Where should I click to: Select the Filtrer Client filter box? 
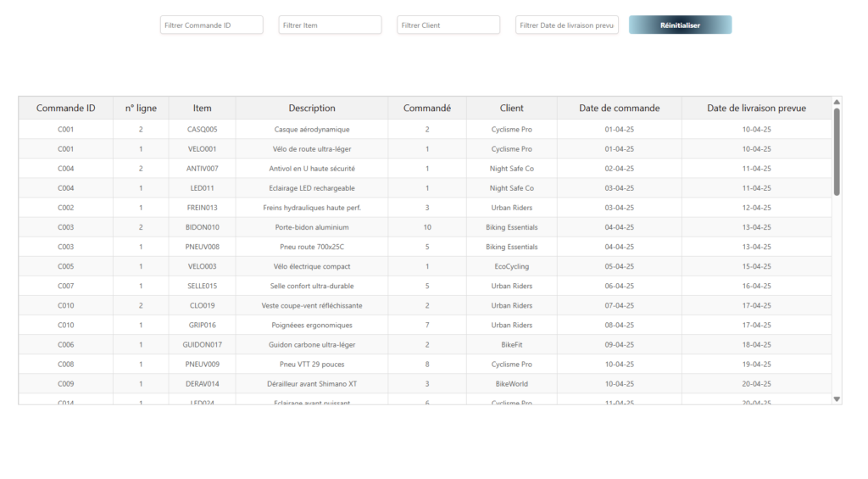click(448, 25)
